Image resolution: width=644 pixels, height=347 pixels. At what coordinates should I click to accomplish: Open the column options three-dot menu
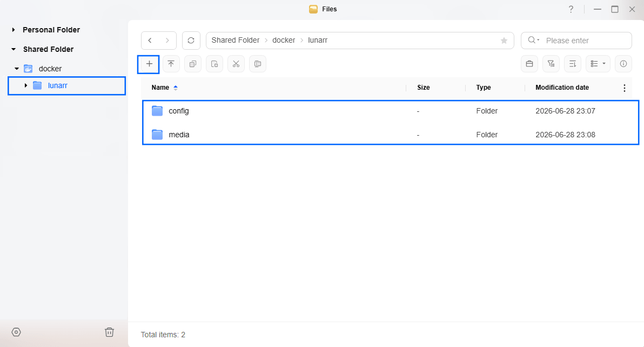click(625, 88)
